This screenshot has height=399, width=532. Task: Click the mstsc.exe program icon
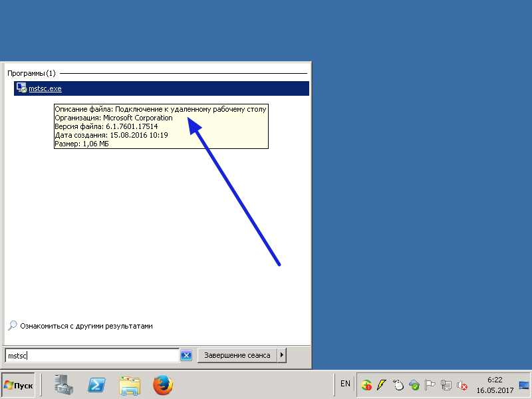pos(22,88)
